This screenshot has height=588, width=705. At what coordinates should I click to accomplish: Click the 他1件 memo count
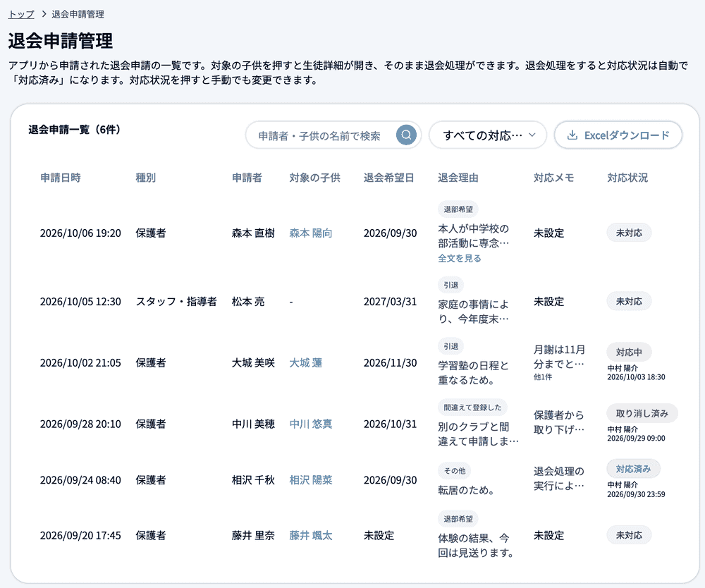543,377
